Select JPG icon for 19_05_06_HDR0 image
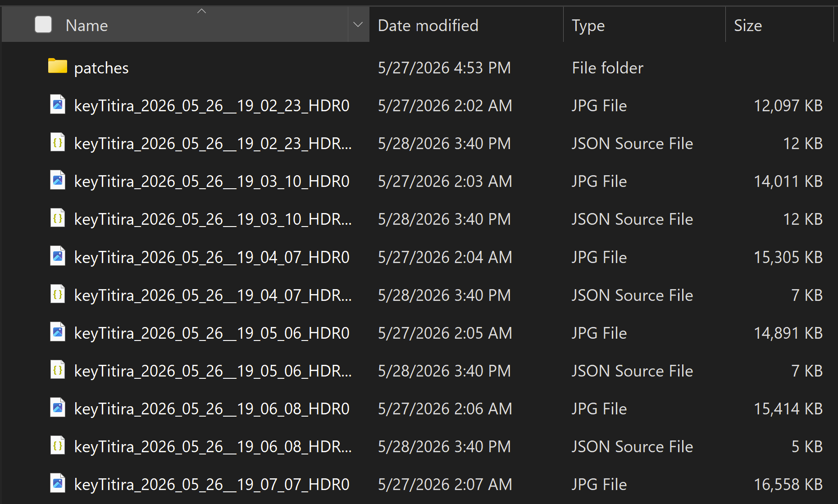Viewport: 838px width, 504px height. click(57, 332)
